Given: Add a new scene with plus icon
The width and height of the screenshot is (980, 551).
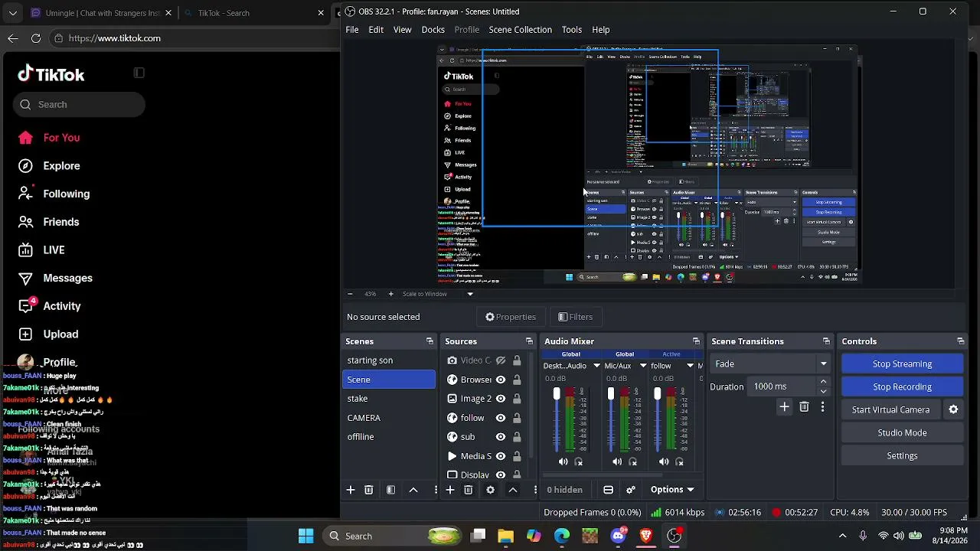Looking at the screenshot, I should tap(351, 490).
